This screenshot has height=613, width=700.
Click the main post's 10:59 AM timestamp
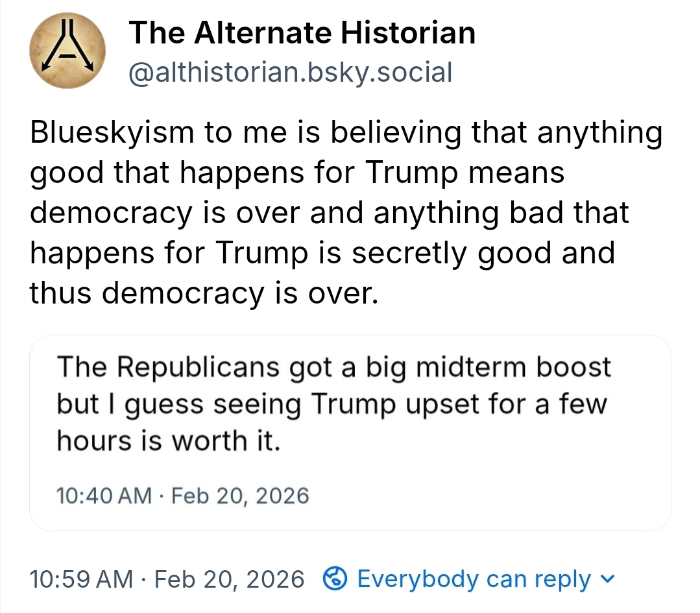80,579
